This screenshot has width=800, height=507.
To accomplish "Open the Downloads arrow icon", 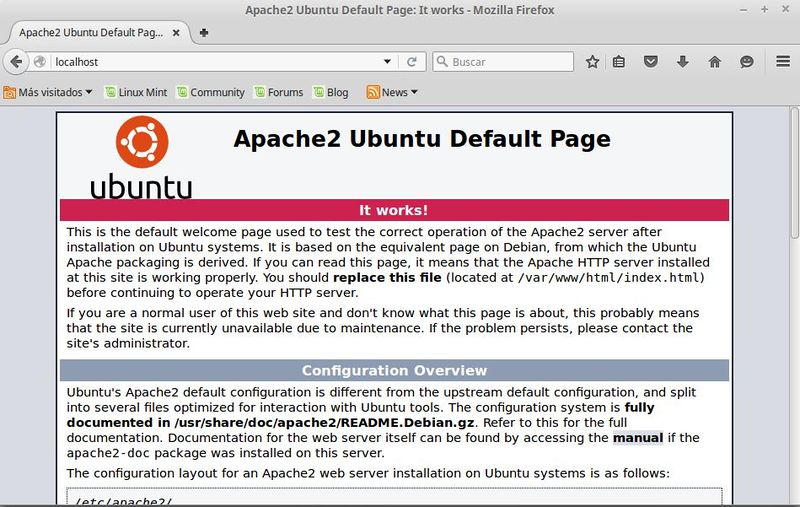I will click(x=683, y=62).
